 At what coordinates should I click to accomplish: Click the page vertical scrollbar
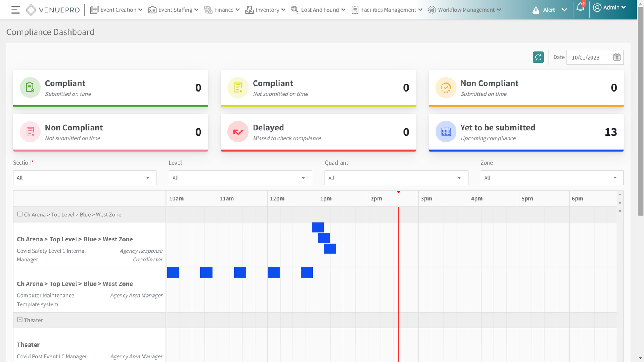[x=640, y=121]
